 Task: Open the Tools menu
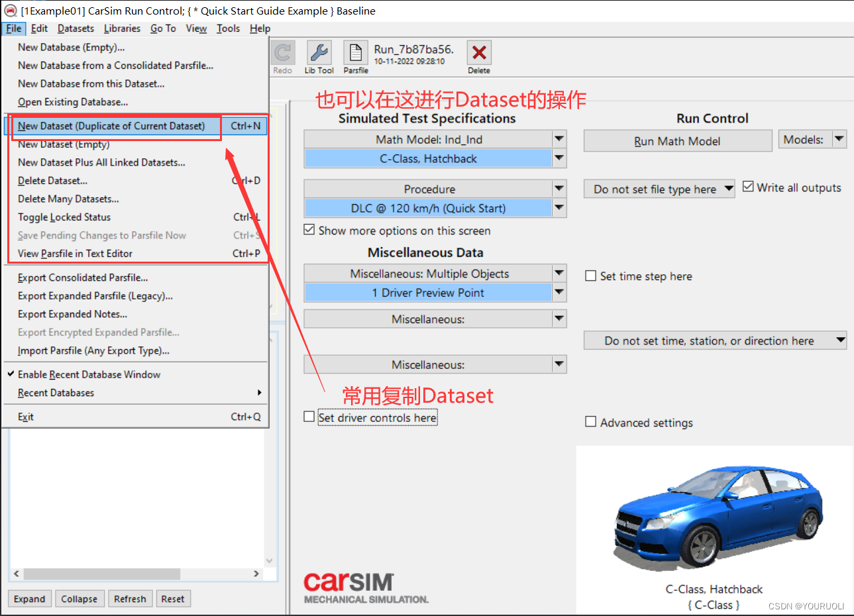228,28
